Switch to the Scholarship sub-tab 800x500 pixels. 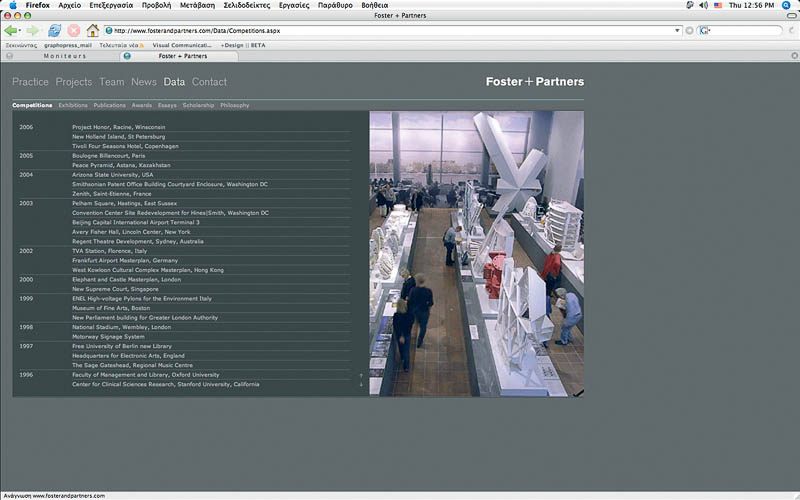tap(198, 105)
